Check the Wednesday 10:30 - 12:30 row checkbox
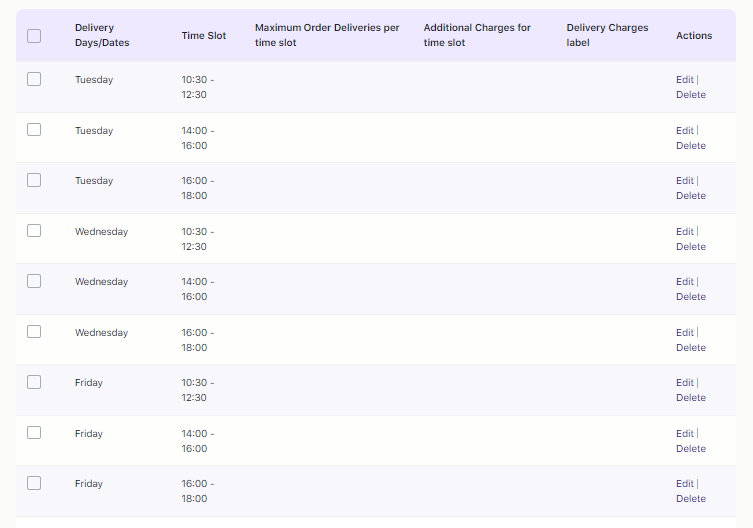753x528 pixels. coord(34,231)
